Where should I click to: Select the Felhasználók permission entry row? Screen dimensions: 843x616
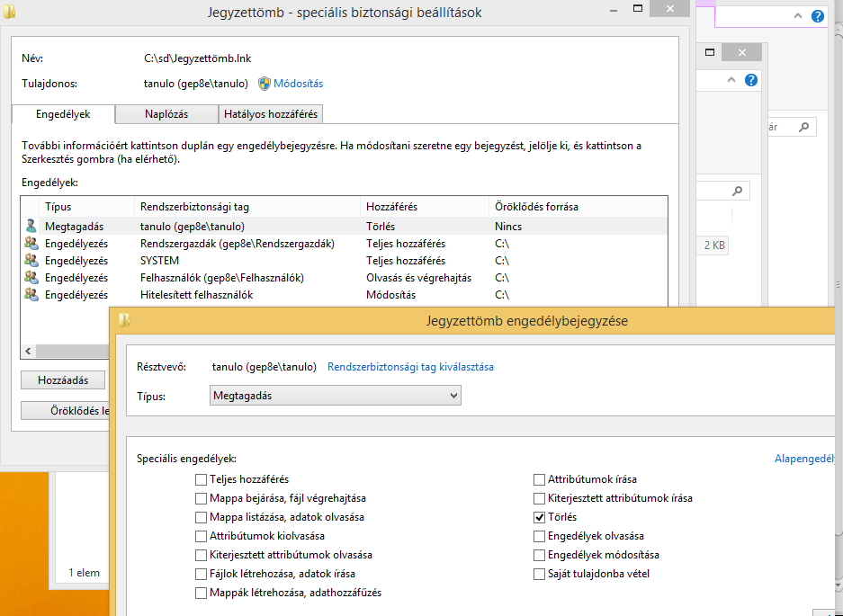click(x=344, y=278)
